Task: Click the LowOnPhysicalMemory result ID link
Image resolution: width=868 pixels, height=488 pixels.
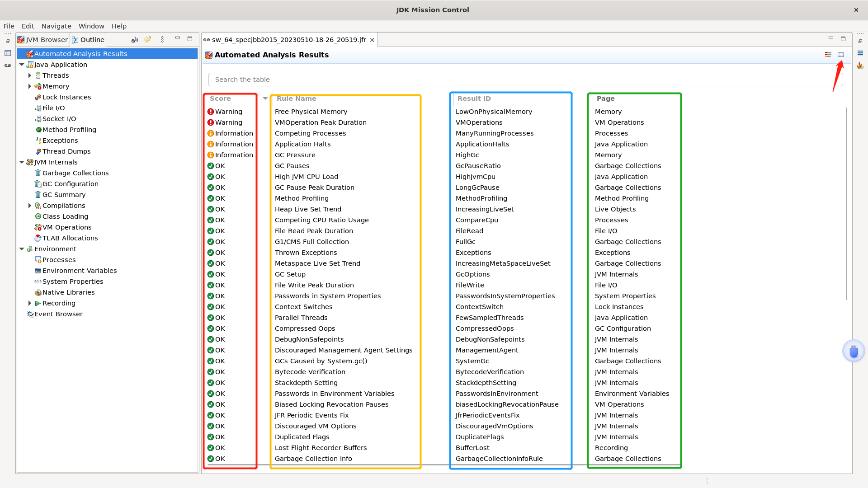Action: (494, 112)
